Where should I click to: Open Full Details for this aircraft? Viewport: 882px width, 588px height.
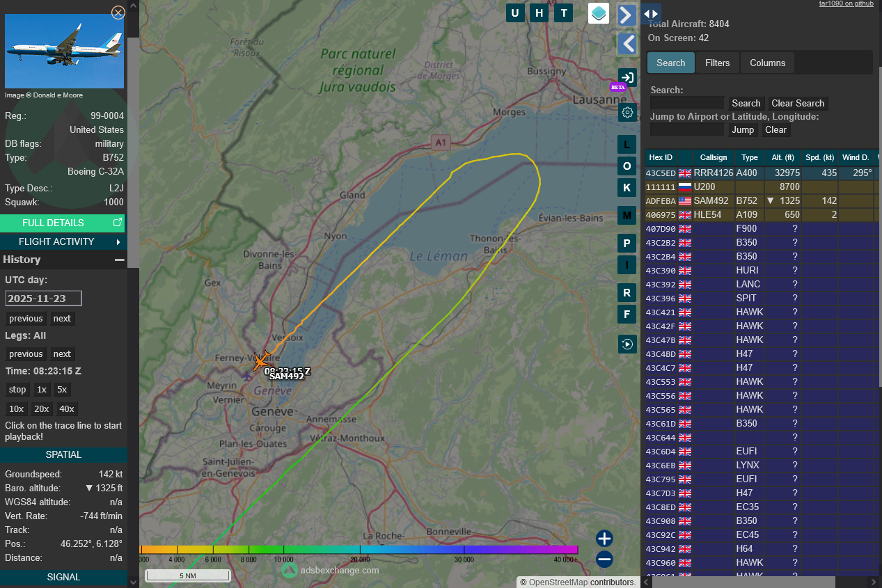pos(63,223)
